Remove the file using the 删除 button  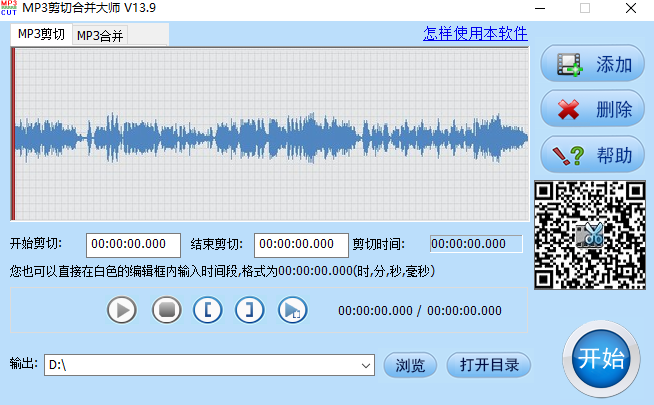tap(593, 109)
